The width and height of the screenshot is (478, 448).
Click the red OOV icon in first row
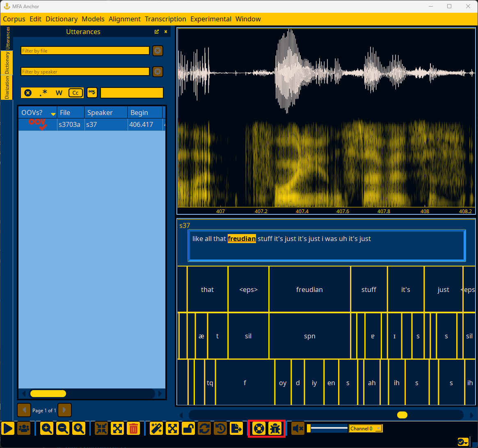point(38,124)
